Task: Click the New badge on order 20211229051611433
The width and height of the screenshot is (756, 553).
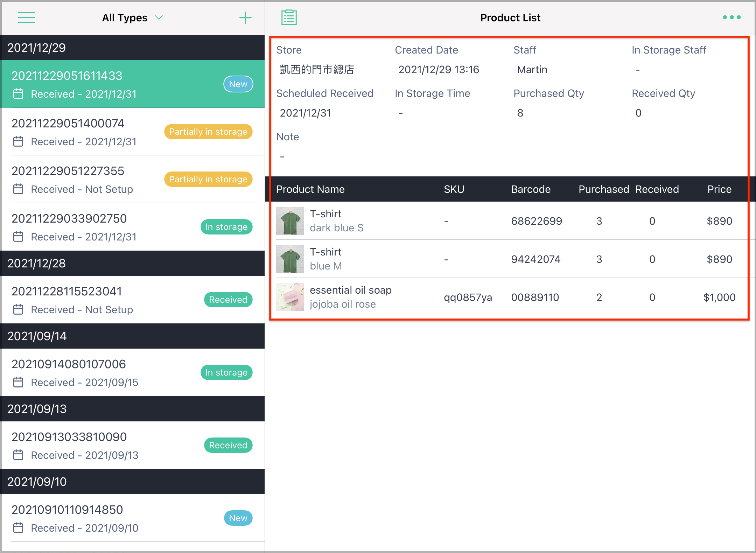Action: 238,84
